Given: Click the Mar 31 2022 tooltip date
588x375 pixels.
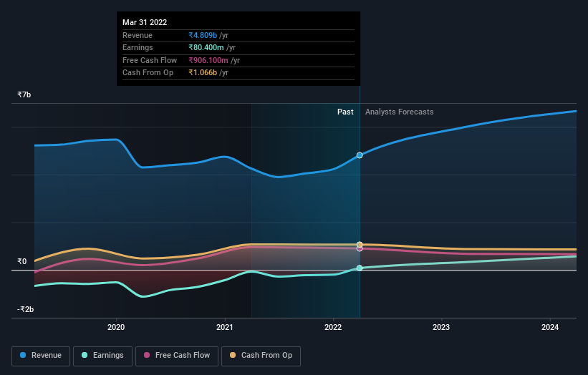Looking at the screenshot, I should tap(145, 22).
